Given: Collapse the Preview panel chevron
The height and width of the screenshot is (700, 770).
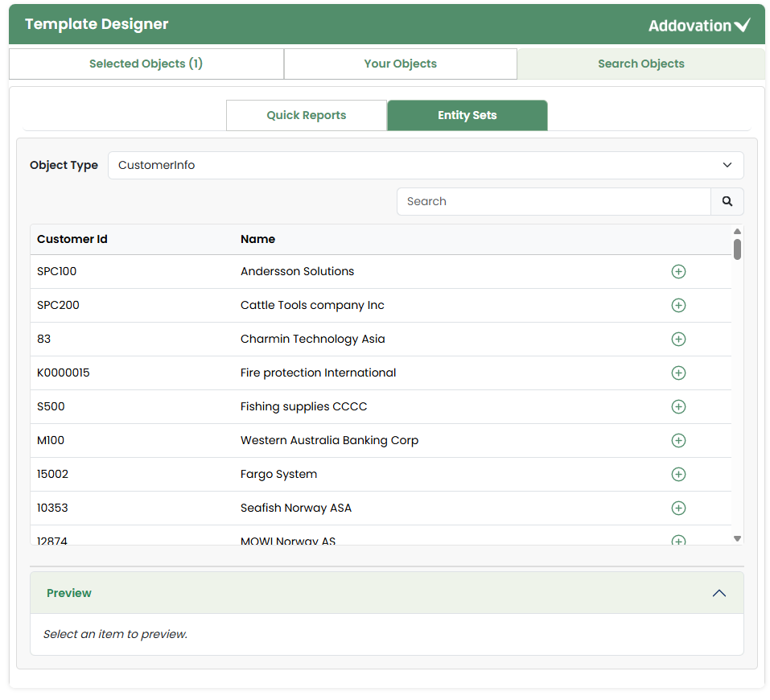Looking at the screenshot, I should tap(719, 594).
